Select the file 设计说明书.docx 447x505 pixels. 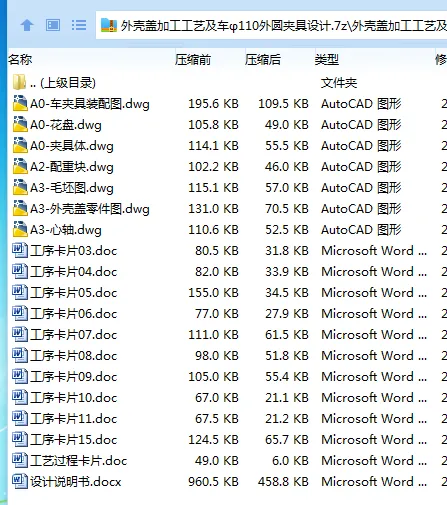76,482
